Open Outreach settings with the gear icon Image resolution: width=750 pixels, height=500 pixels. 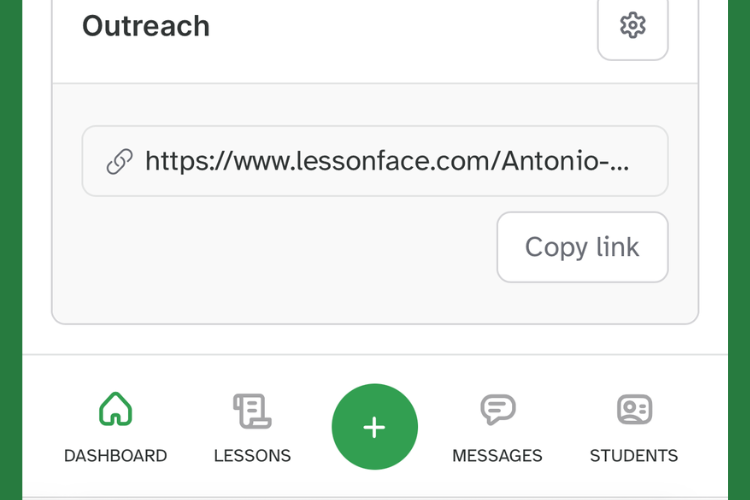[632, 26]
